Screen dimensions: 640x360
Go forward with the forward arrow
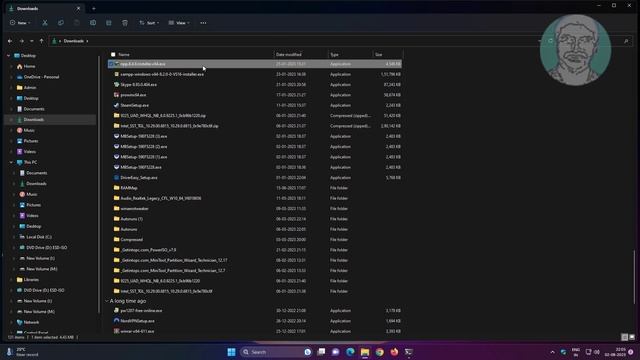click(21, 41)
